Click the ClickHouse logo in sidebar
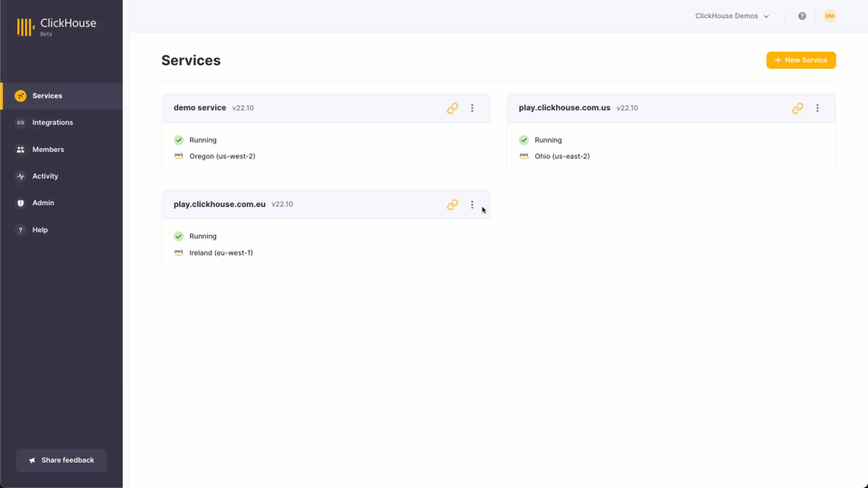Image resolution: width=868 pixels, height=488 pixels. pos(25,27)
